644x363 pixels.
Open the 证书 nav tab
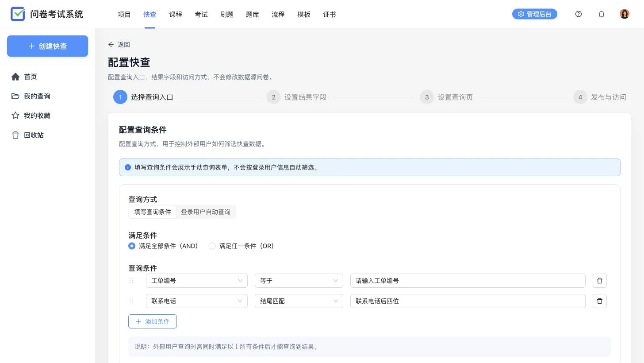click(330, 14)
